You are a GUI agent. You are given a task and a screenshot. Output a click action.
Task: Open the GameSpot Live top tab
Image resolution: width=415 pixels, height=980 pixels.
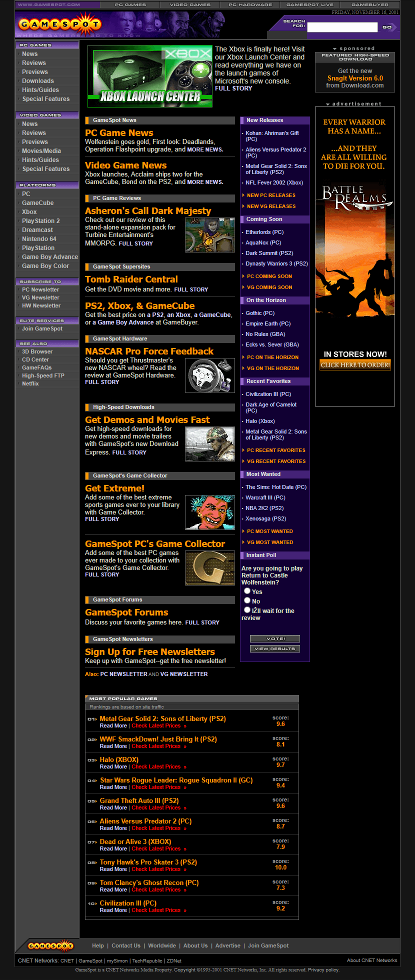point(310,4)
